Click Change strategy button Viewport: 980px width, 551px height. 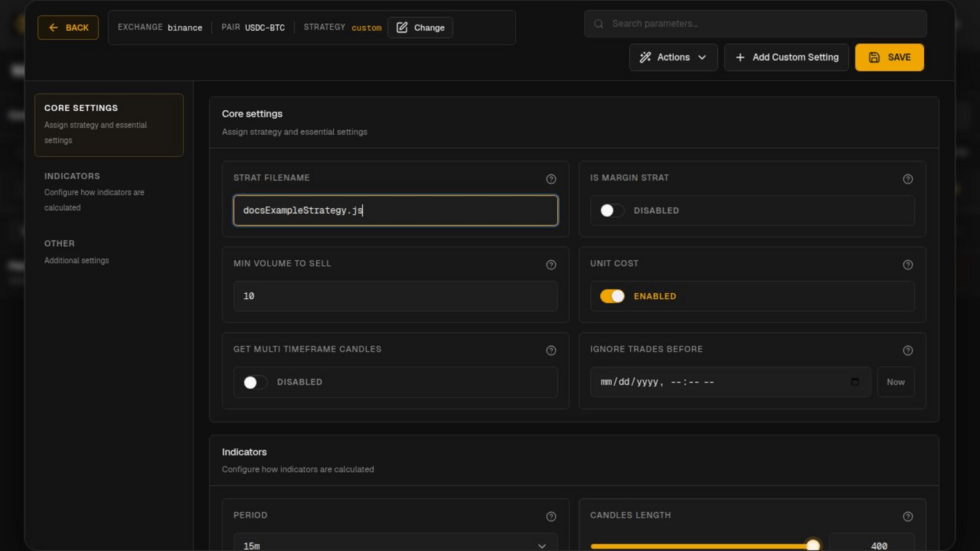(x=420, y=28)
